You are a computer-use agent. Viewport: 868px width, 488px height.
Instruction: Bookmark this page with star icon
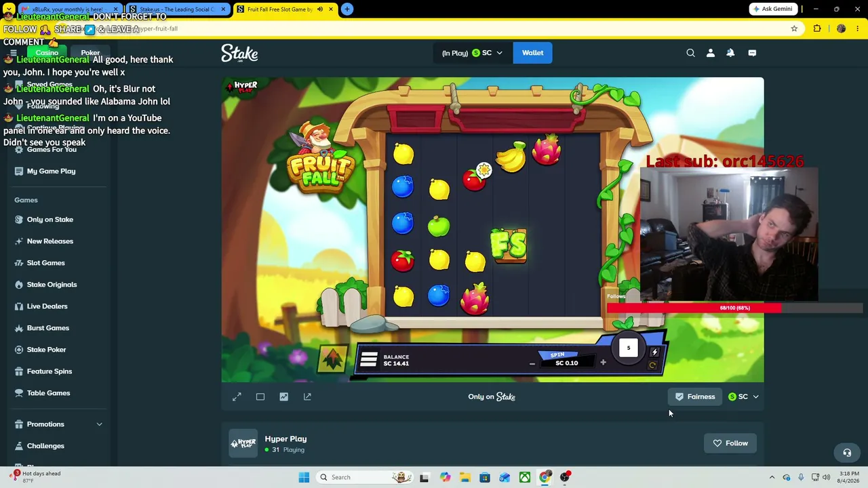pyautogui.click(x=794, y=28)
